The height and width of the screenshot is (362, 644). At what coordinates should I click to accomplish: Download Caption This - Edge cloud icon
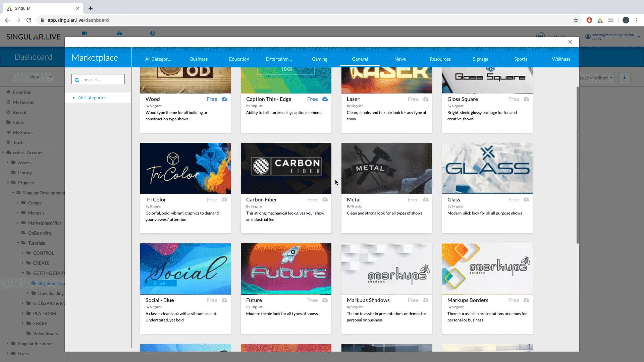click(325, 99)
